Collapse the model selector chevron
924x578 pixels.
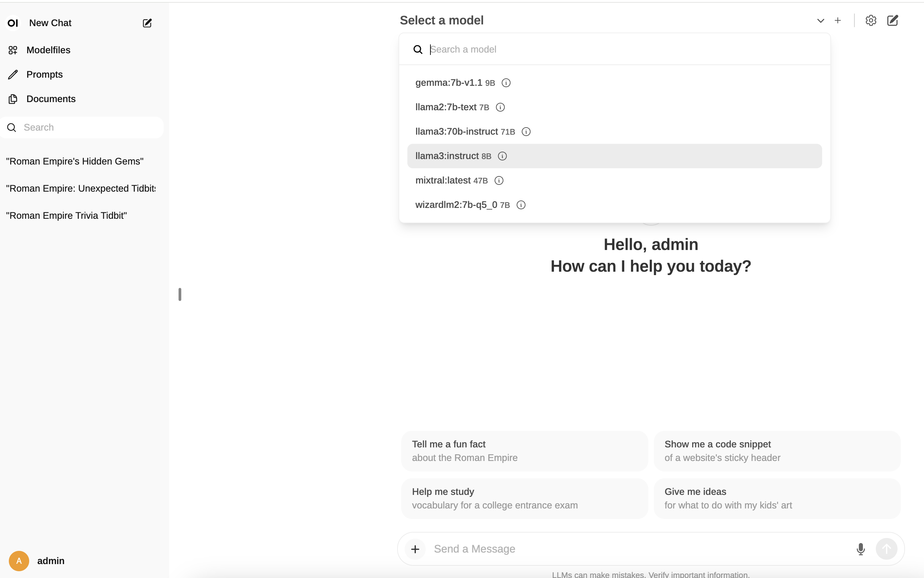[820, 21]
